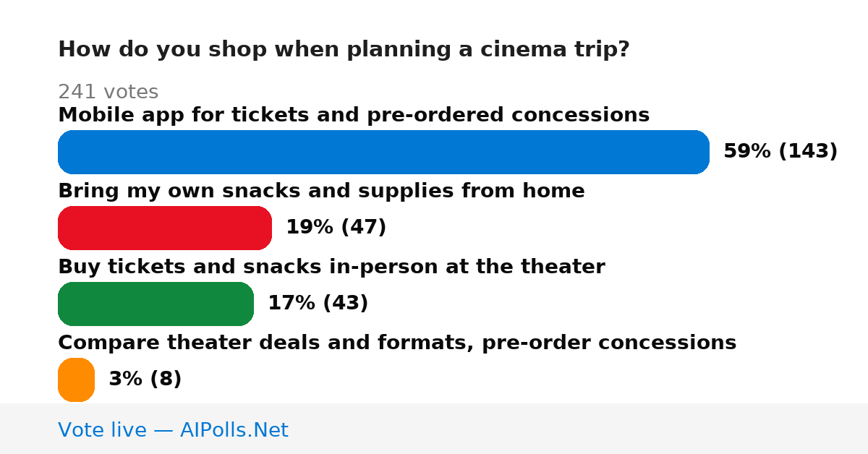Click the (47) vote count
Viewport: 868px width, 454px height.
pos(363,228)
